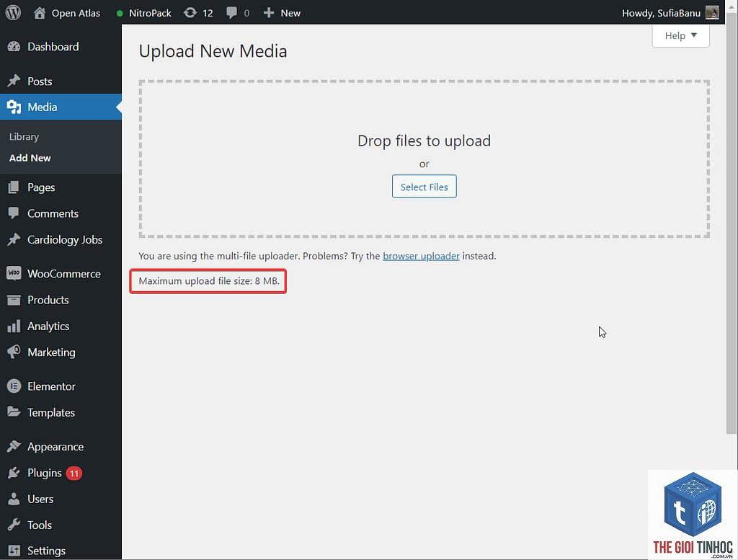738x560 pixels.
Task: Click the Marketing megaphone icon
Action: click(x=14, y=352)
